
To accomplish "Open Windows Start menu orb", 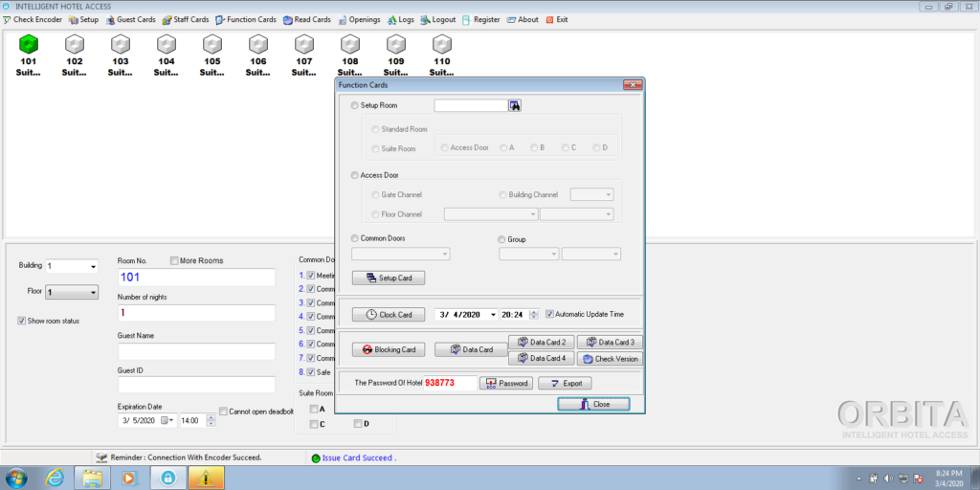I will 16,476.
